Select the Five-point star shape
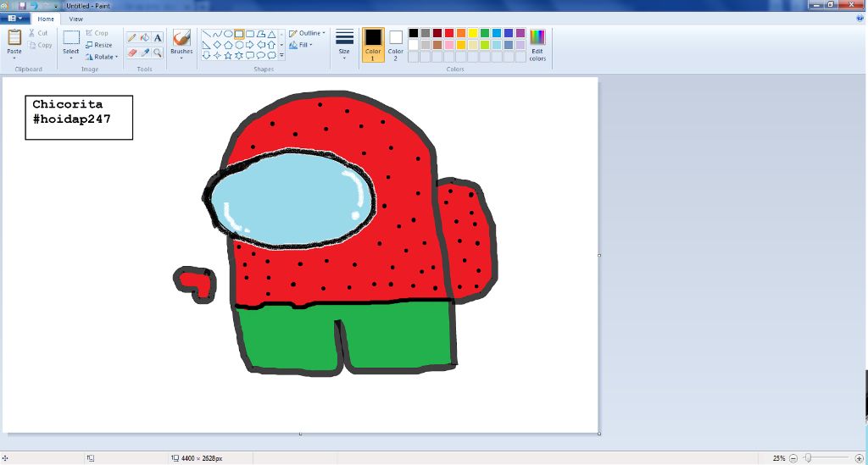The height and width of the screenshot is (465, 868). pos(228,55)
